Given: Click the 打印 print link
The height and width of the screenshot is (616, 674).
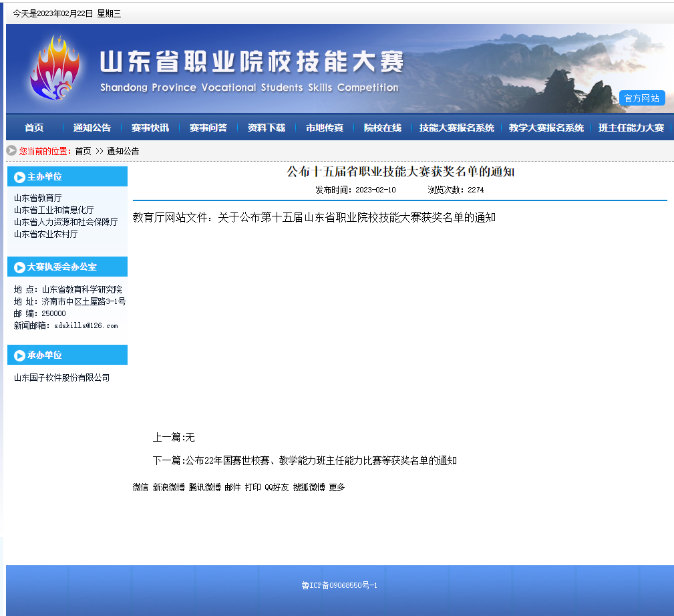Looking at the screenshot, I should pyautogui.click(x=252, y=487).
